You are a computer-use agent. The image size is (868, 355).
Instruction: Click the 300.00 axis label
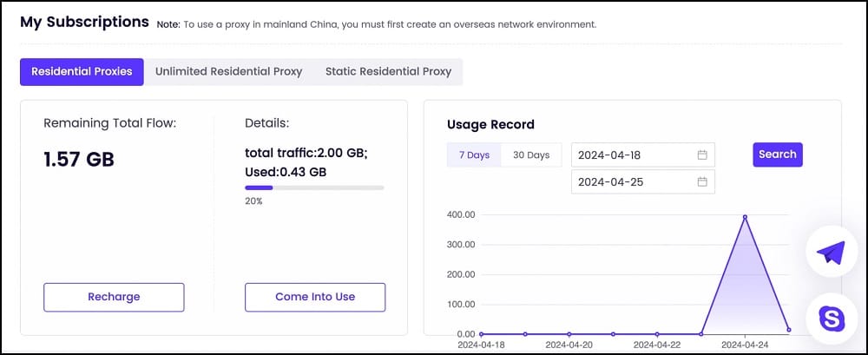pyautogui.click(x=460, y=245)
